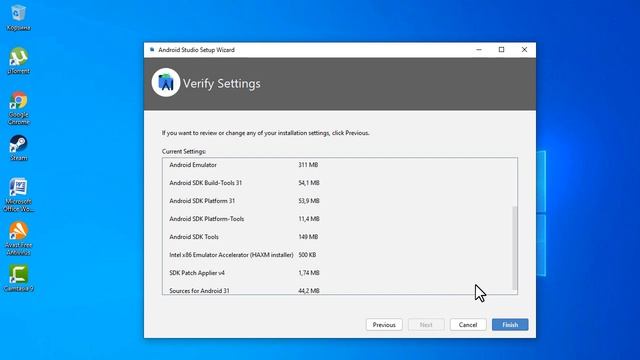The width and height of the screenshot is (640, 360).
Task: Minimize the Setup Wizard window
Action: (x=479, y=50)
